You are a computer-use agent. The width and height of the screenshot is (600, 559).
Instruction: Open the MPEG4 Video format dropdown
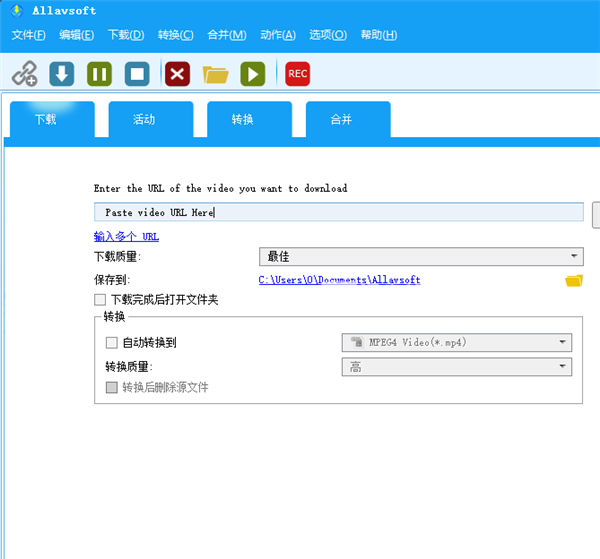coord(457,343)
